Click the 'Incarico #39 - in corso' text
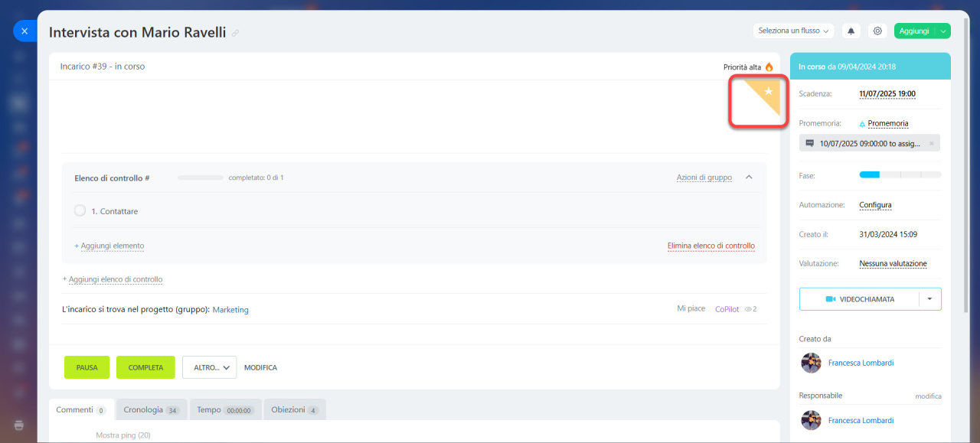The image size is (980, 443). 103,67
